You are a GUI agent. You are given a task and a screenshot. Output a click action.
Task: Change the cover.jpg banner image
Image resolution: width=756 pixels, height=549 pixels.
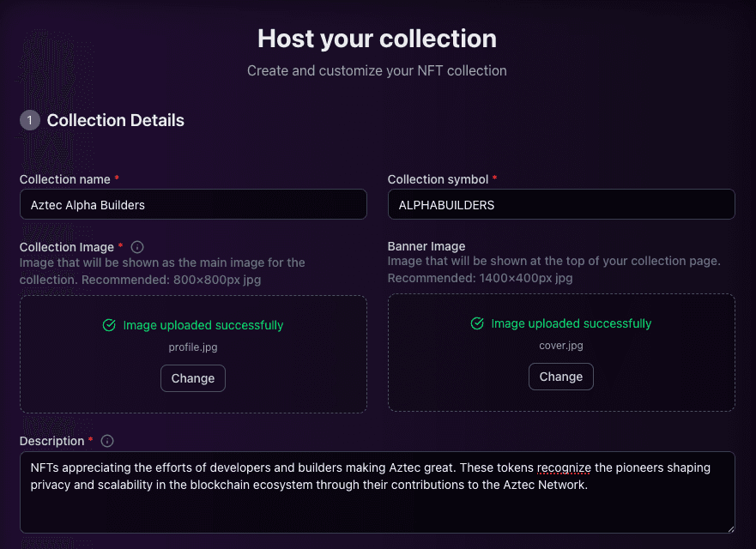click(560, 377)
